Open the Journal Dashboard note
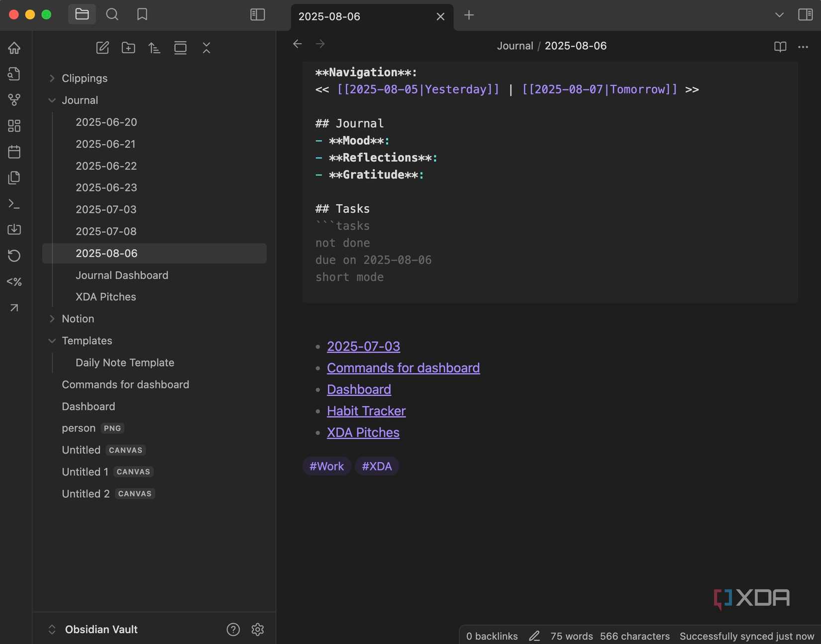This screenshot has height=644, width=821. (x=122, y=275)
